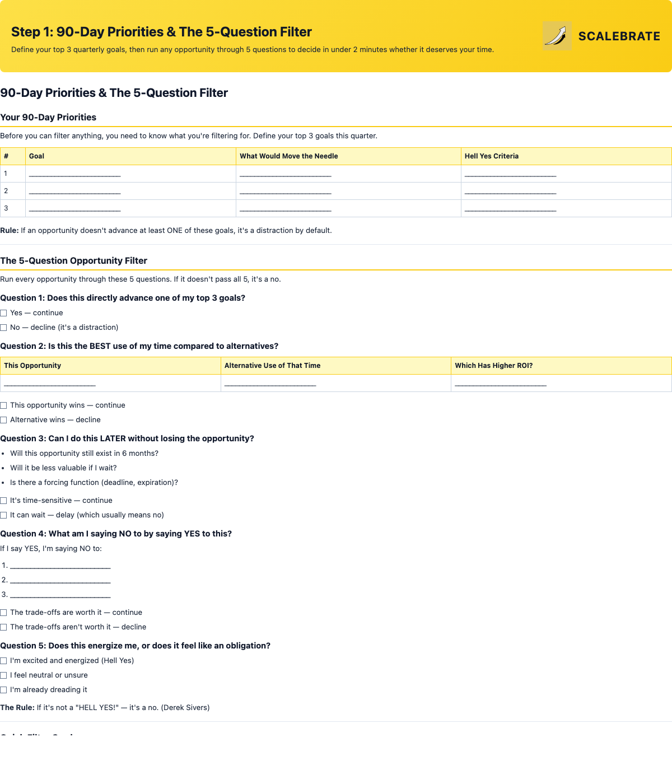
Task: Click the 'SCALEBRATE' brand name text
Action: coord(619,36)
